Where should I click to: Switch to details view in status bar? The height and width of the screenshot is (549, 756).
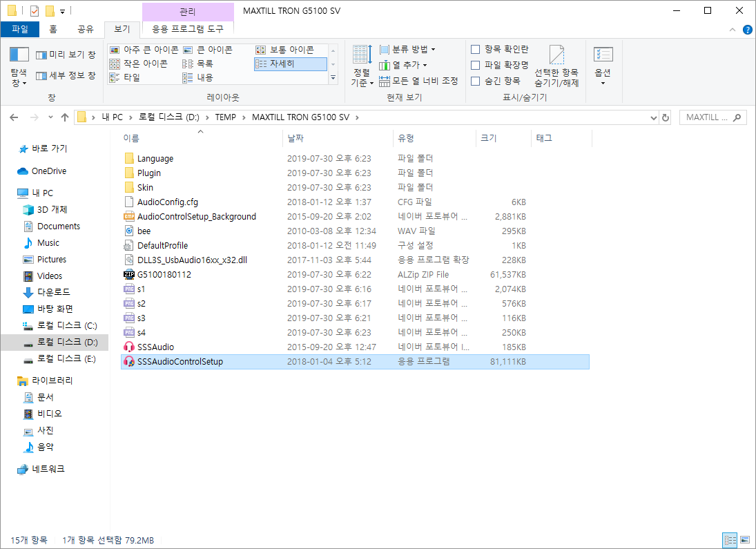730,540
